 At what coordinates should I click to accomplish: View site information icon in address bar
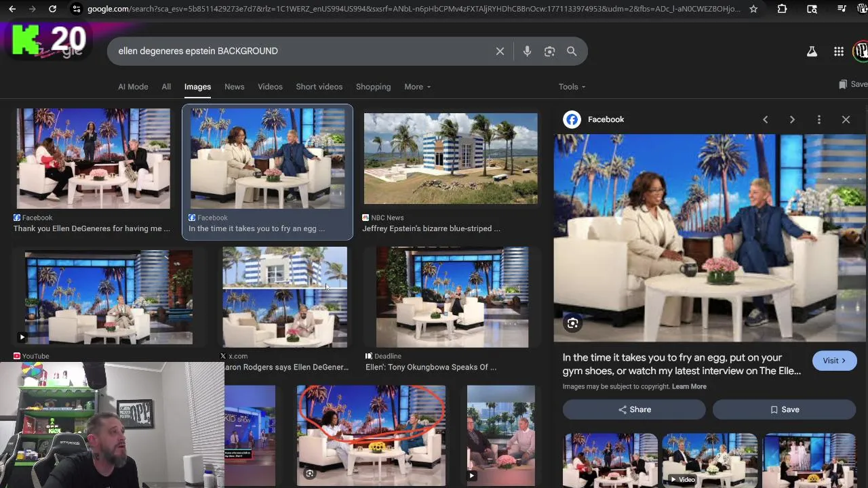pos(76,9)
